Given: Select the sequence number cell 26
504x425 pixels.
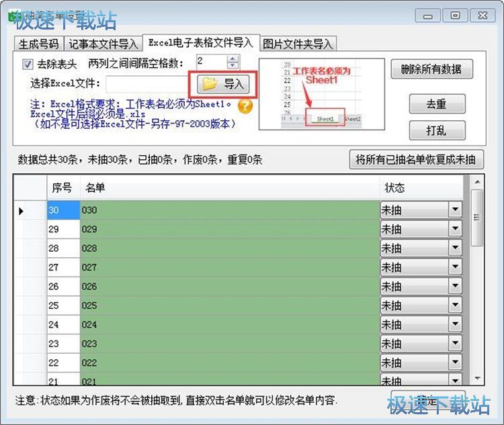Looking at the screenshot, I should pos(63,286).
